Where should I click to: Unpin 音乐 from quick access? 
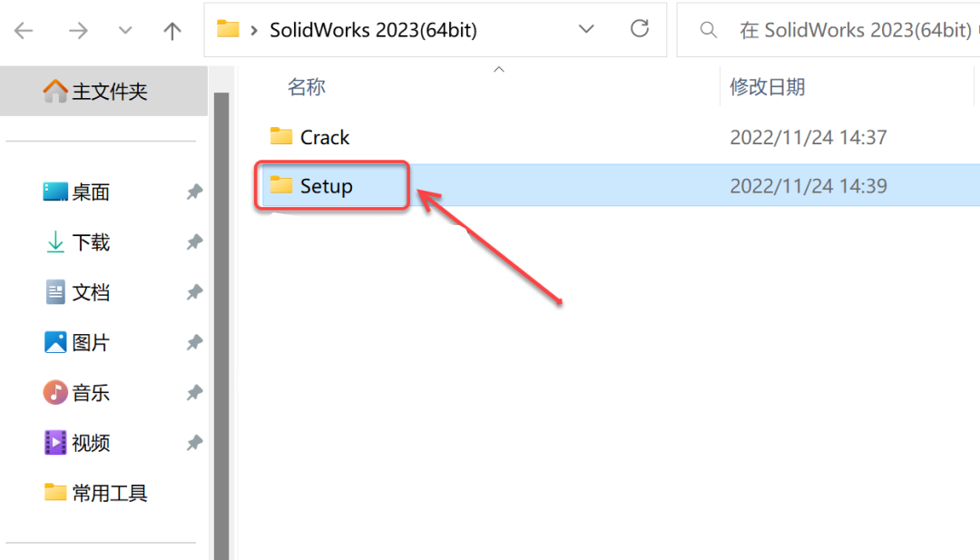193,392
